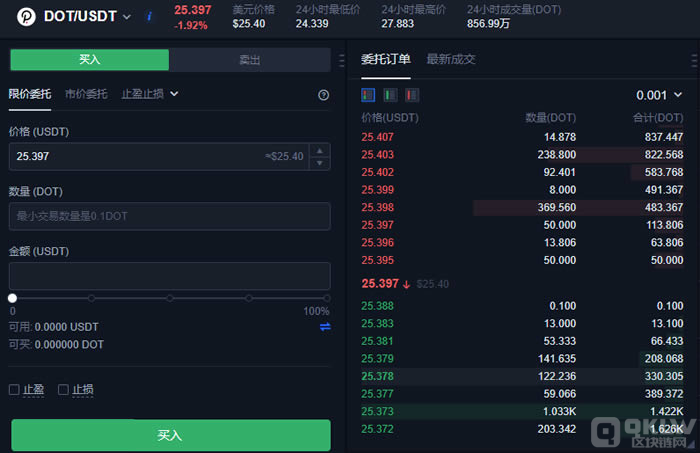
Task: Switch to the 市价委托 market order tab
Action: [86, 94]
